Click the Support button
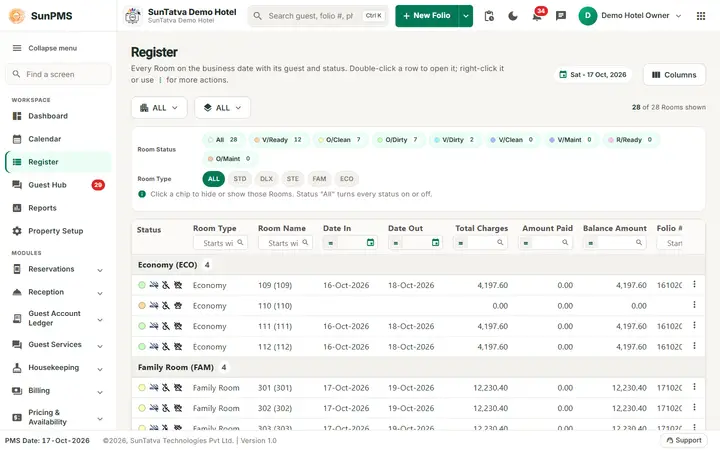 [684, 440]
